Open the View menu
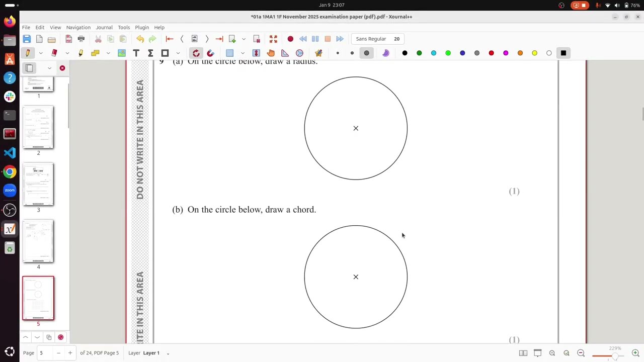The image size is (644, 362). pos(55,27)
